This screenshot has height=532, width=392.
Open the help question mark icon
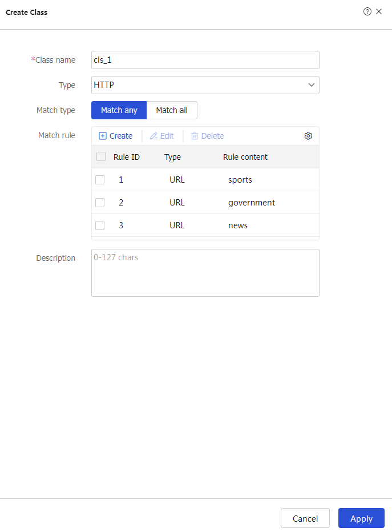[x=367, y=11]
